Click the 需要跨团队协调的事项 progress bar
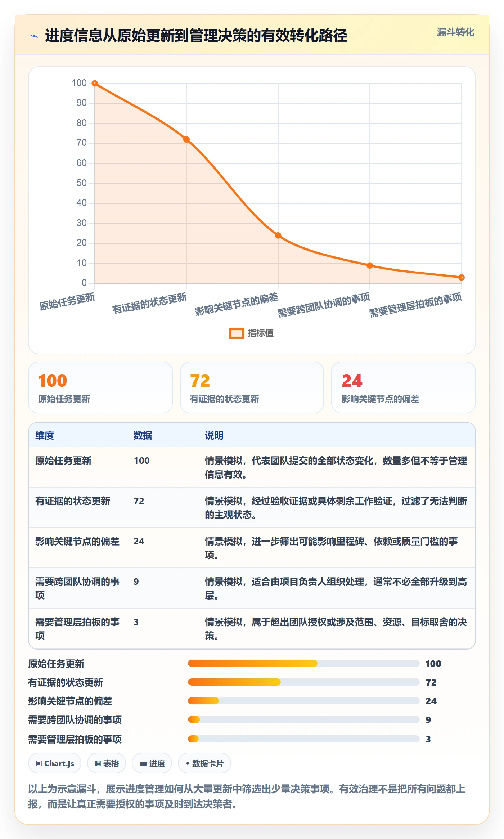Viewport: 504px width, 839px height. (x=304, y=719)
